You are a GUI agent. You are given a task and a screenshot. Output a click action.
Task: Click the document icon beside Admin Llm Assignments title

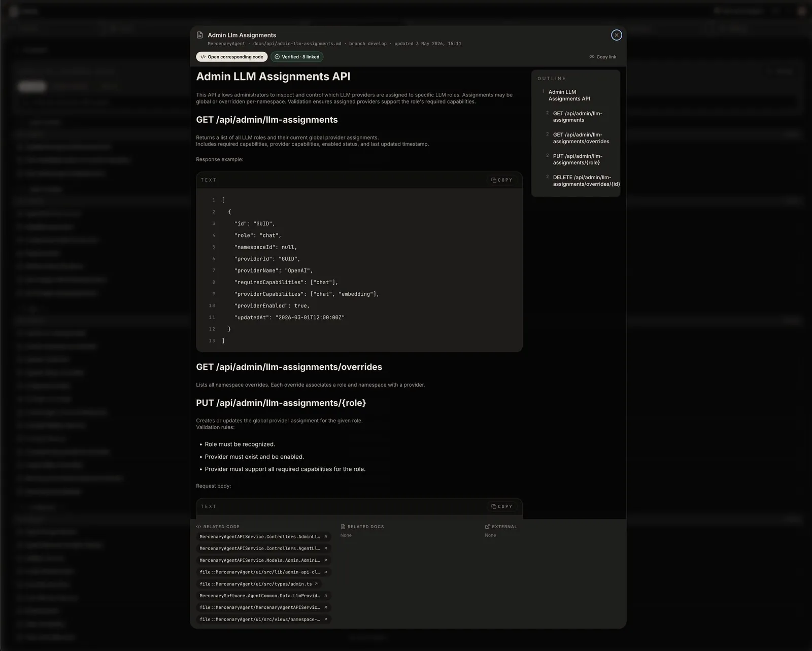pos(200,35)
